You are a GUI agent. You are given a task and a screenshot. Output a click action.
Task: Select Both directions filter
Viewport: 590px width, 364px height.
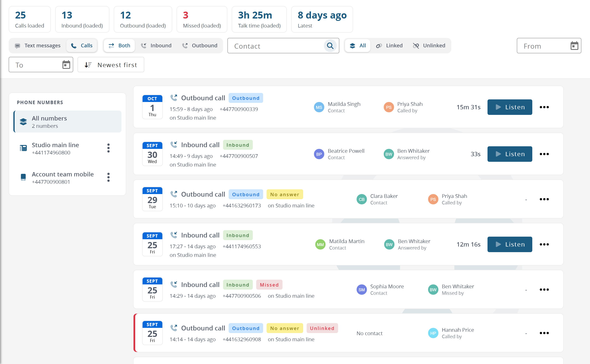tap(119, 46)
